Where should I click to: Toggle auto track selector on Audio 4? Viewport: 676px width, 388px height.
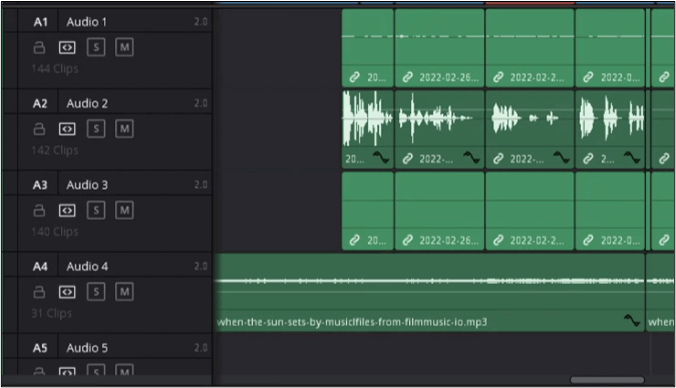pos(67,292)
